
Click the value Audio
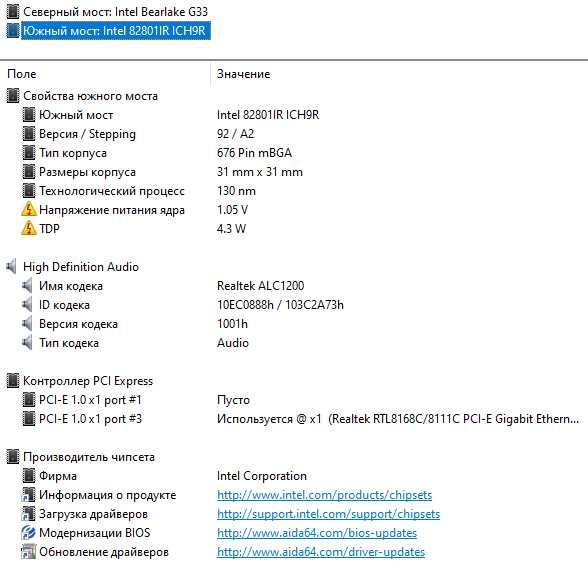pos(232,343)
